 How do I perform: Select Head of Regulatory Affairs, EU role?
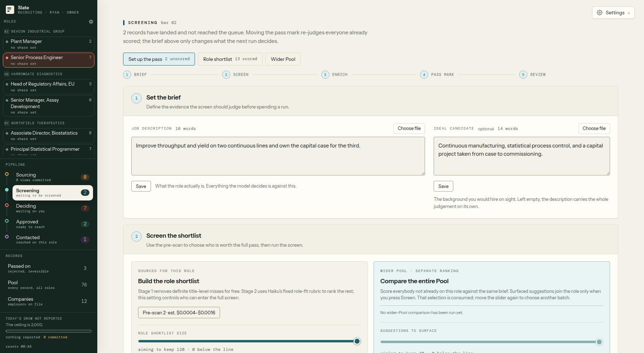point(49,87)
